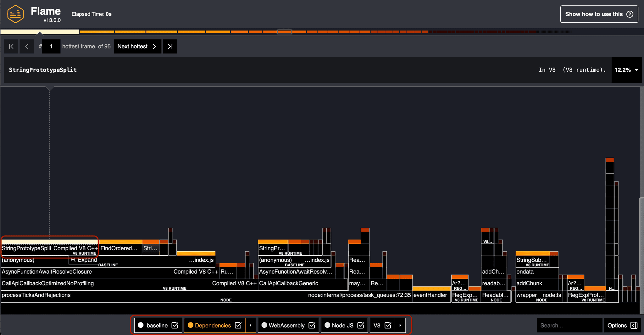Viewport: 644px width, 335px height.
Task: Click the Search input field
Action: click(569, 325)
